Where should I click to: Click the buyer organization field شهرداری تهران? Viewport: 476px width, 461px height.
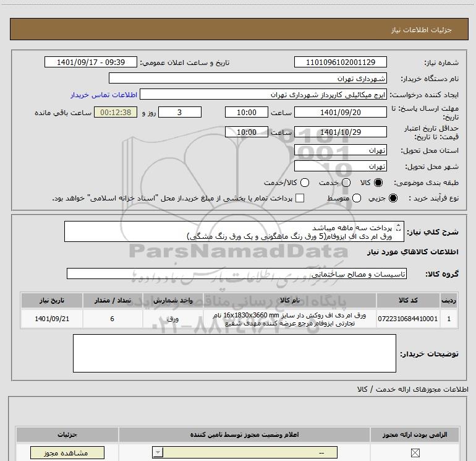[248, 78]
